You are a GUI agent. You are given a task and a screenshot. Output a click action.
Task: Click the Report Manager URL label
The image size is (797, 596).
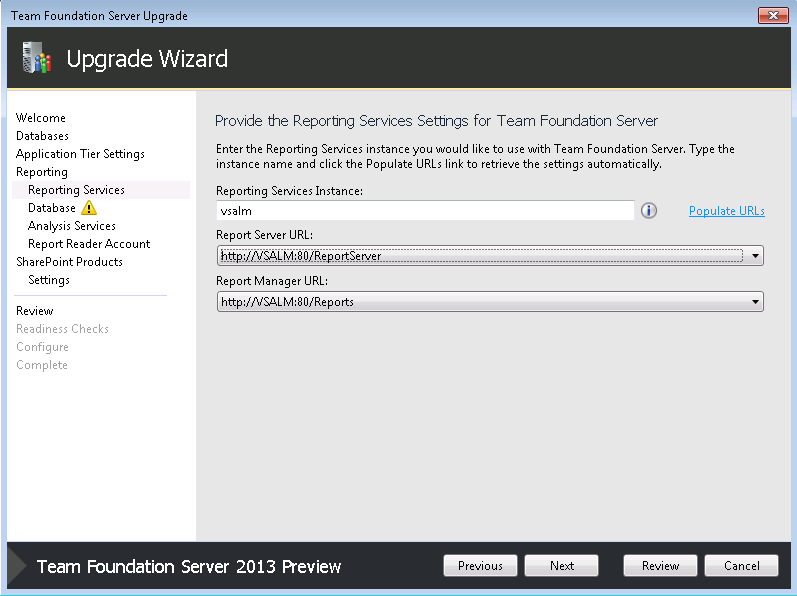pyautogui.click(x=272, y=281)
